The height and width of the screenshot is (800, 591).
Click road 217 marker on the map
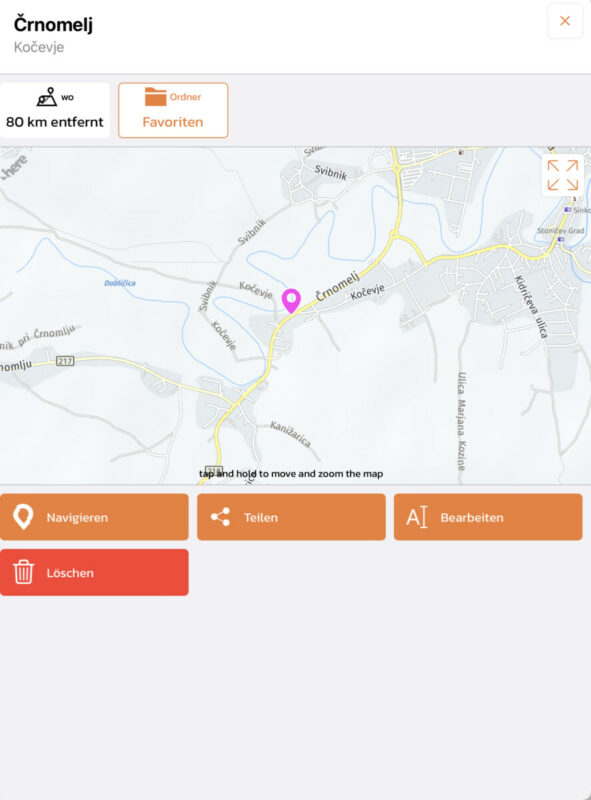65,361
